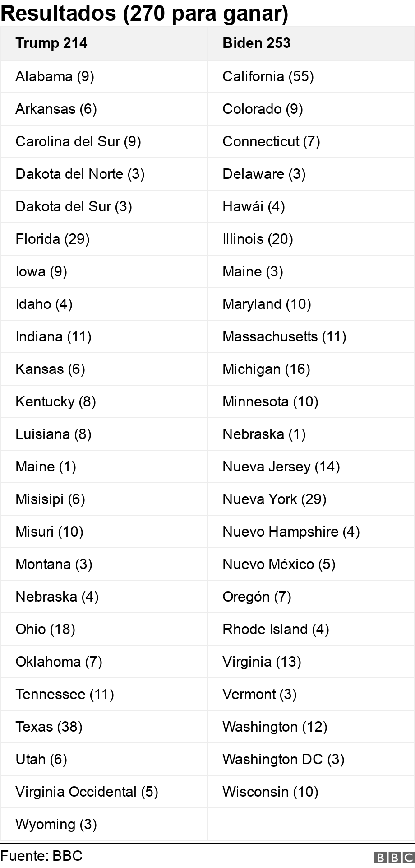Select the Maine (1) cell under Trump

(104, 467)
